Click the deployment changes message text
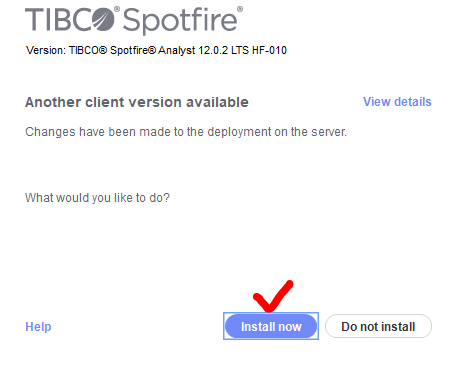Viewport: 461px width, 377px height. [186, 132]
